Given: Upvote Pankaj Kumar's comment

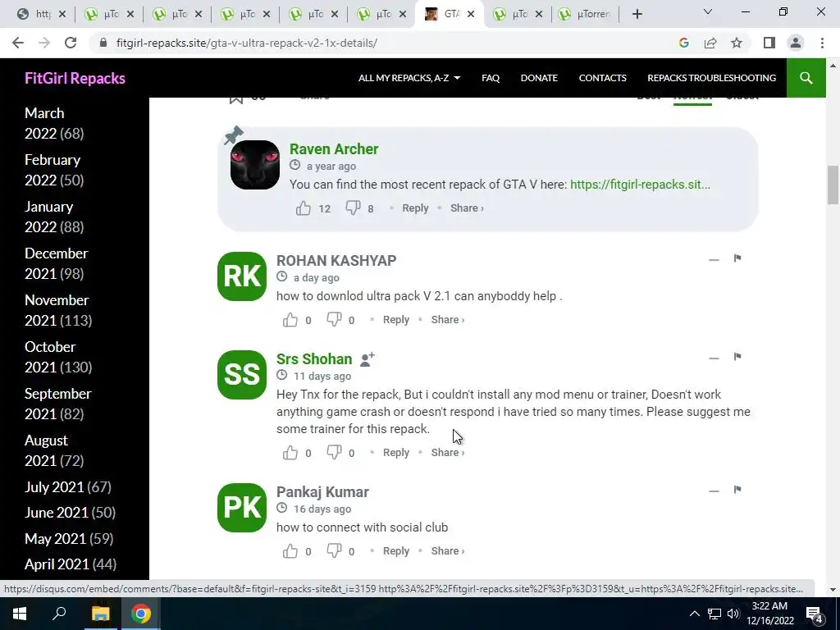Looking at the screenshot, I should (x=290, y=551).
